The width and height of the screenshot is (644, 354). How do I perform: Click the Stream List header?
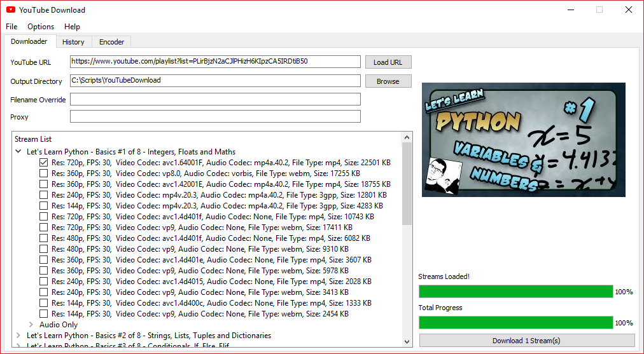pos(33,139)
